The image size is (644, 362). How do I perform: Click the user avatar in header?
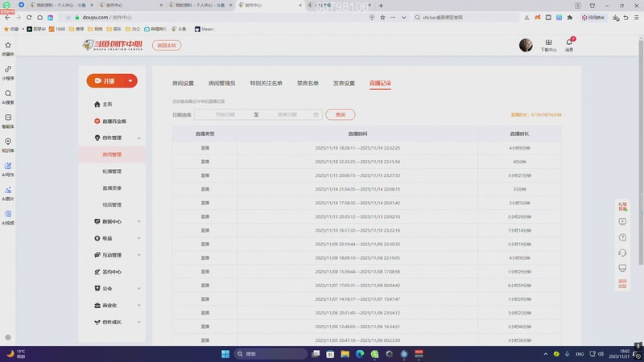(526, 45)
